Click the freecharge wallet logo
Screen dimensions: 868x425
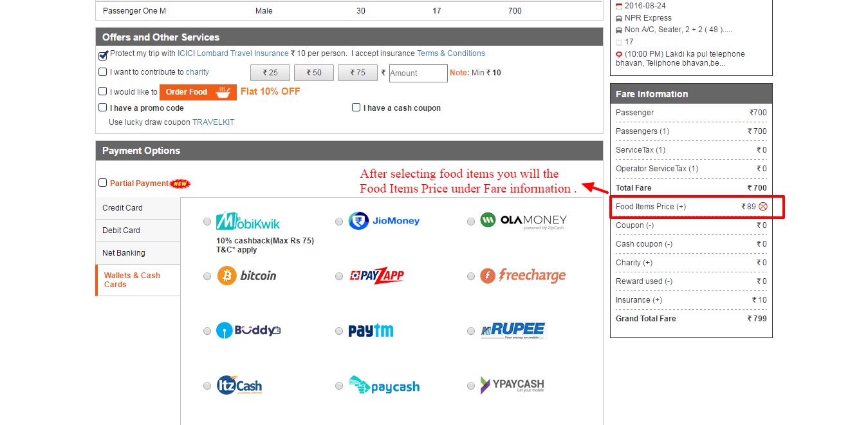point(522,276)
